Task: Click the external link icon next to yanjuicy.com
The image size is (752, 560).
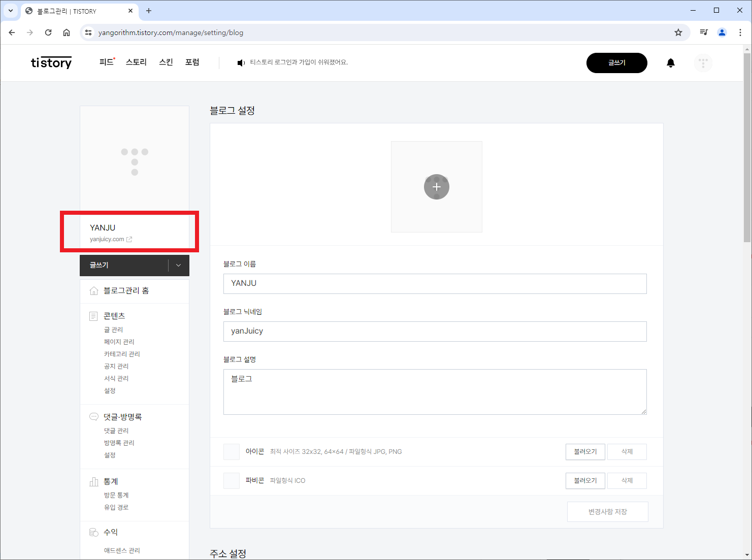Action: point(129,239)
